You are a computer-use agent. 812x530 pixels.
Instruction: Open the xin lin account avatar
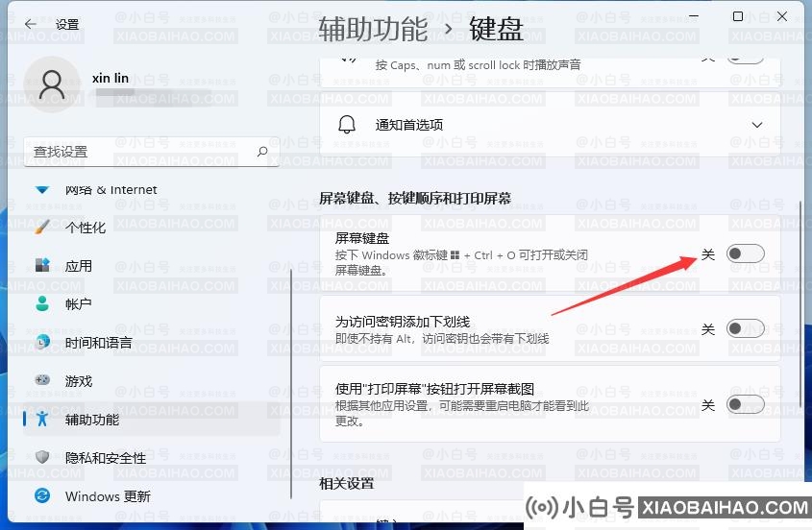(x=52, y=84)
